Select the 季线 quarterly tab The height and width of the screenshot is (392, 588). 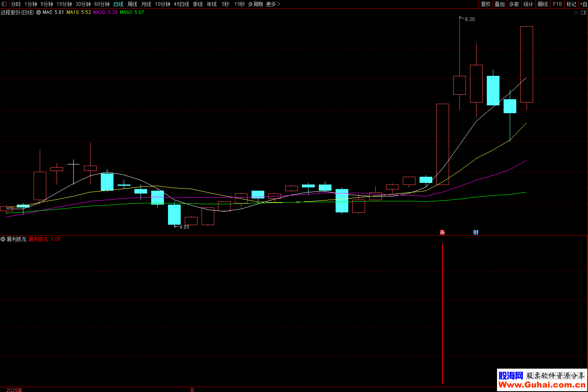198,4
